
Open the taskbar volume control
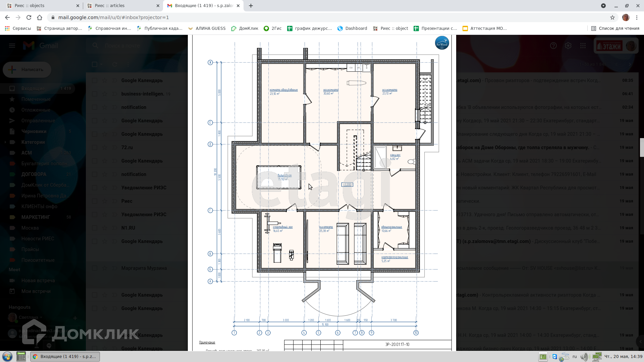pos(585,357)
